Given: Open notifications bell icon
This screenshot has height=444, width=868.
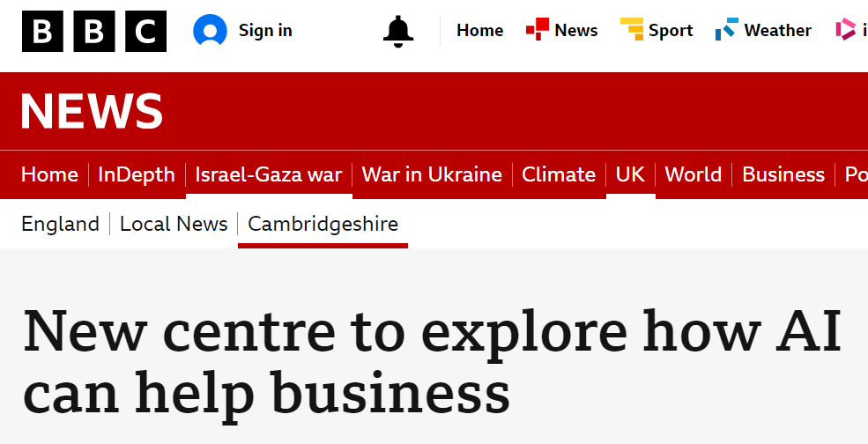Looking at the screenshot, I should [398, 31].
